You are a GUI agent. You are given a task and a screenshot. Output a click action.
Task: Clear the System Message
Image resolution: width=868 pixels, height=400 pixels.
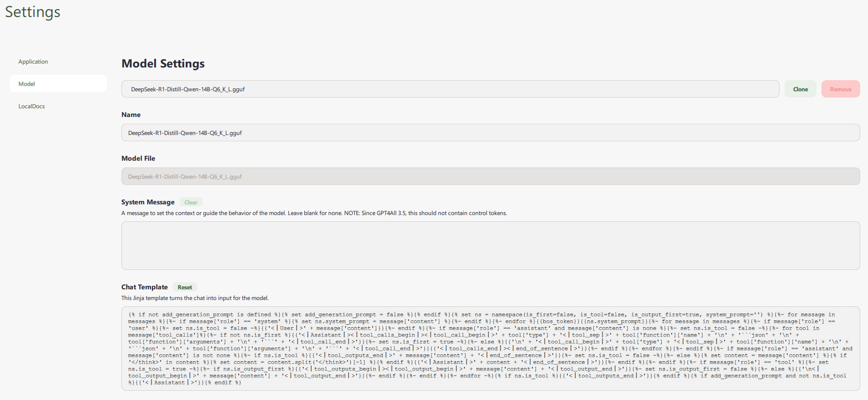[191, 202]
